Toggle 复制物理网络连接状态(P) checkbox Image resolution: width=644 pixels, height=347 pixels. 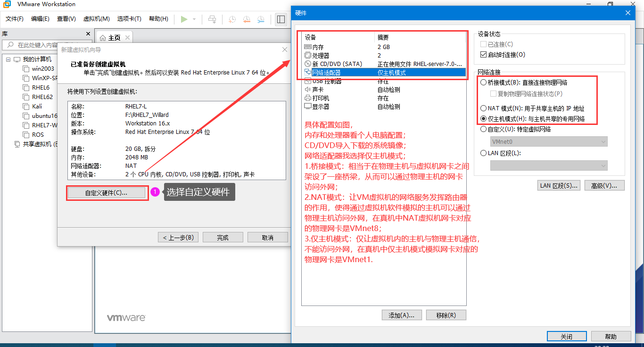493,94
